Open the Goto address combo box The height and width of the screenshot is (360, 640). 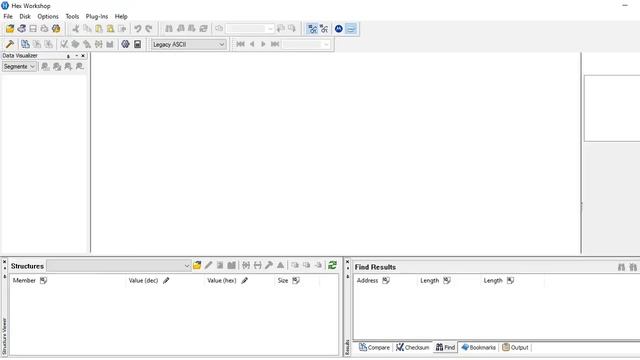point(249,29)
